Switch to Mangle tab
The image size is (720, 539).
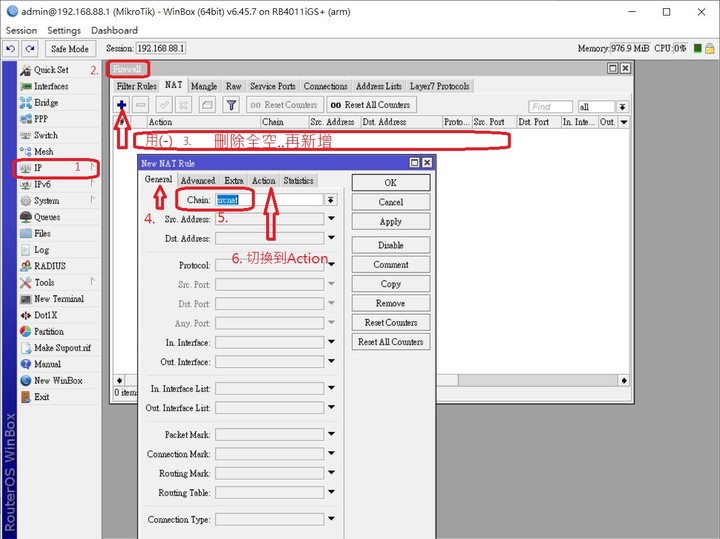click(x=204, y=86)
